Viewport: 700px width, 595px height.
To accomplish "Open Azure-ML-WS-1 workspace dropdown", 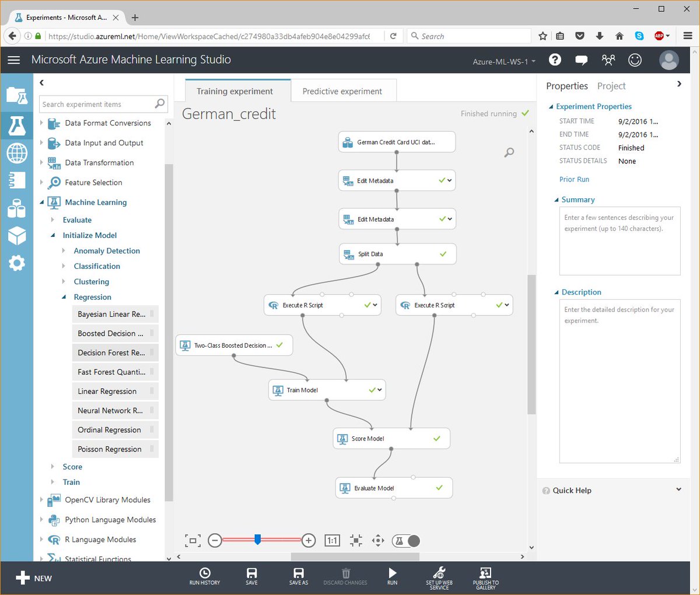I will click(x=504, y=61).
